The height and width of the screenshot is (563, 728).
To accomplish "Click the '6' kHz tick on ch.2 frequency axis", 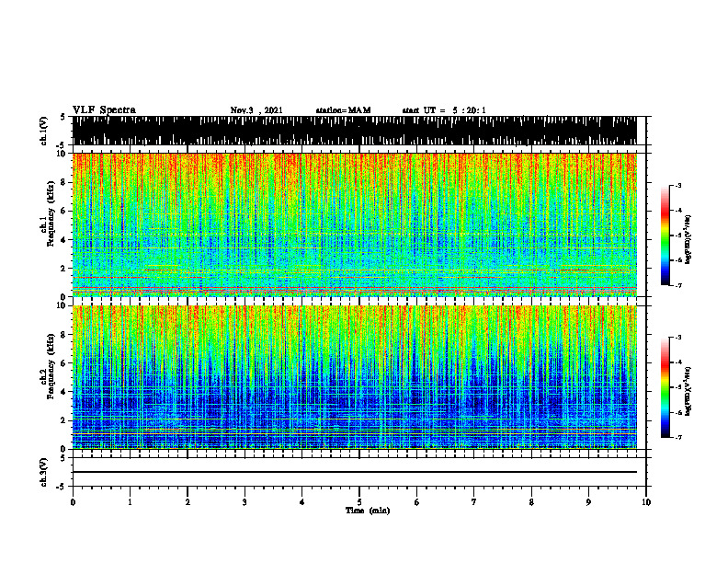I will [63, 362].
